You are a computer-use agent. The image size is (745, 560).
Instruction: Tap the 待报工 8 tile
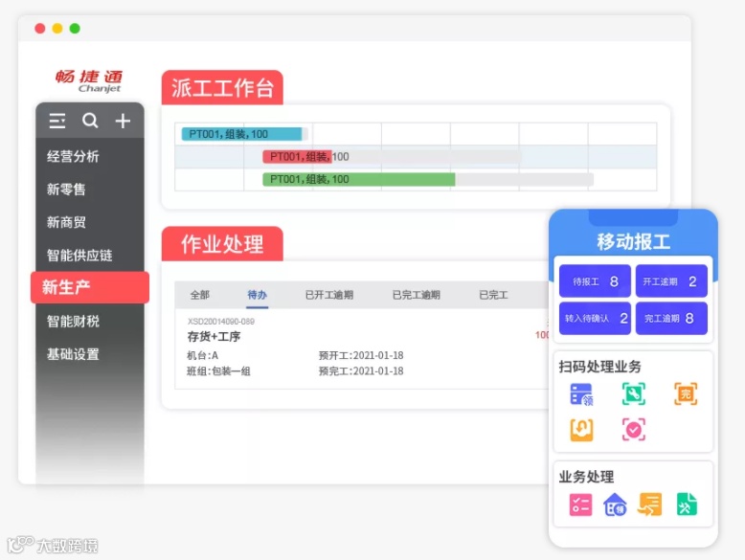[595, 281]
